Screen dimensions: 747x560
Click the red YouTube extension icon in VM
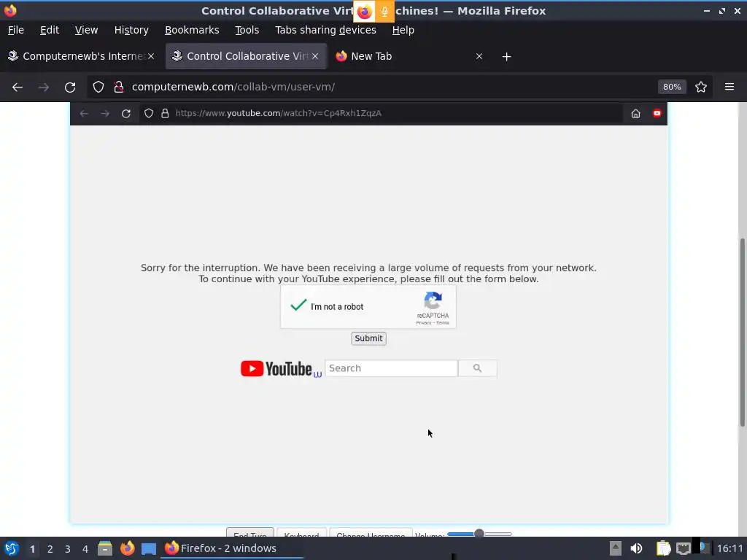[x=657, y=113]
